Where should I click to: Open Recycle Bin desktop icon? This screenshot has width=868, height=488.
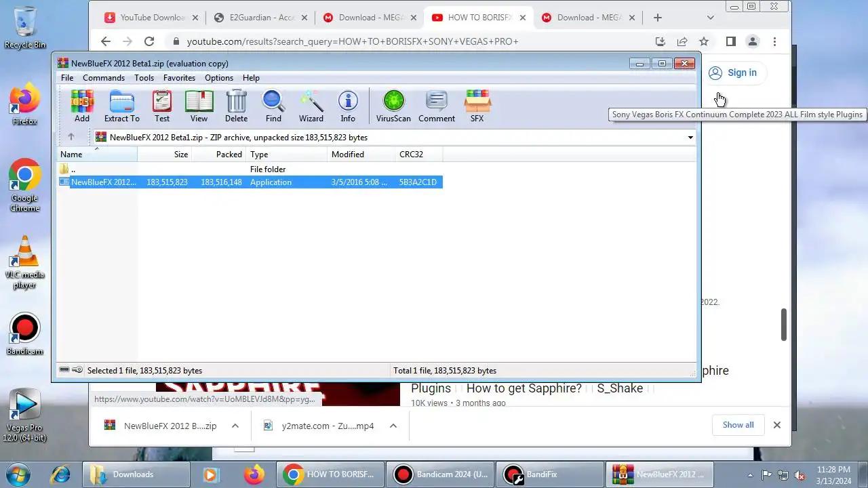pos(25,28)
